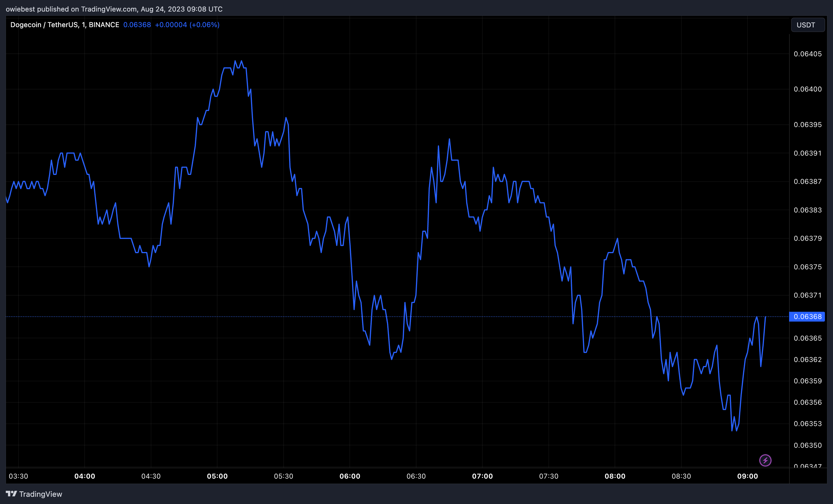Click the TradingView wordmark text in footer
Viewport: 833px width, 504px height.
tap(40, 494)
